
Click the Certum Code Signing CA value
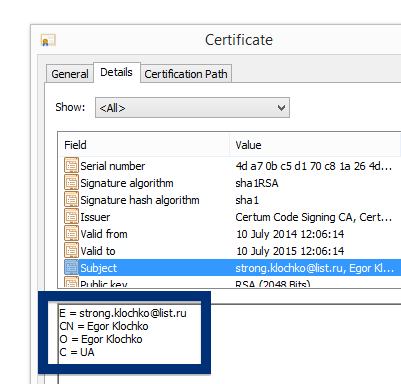(x=314, y=217)
